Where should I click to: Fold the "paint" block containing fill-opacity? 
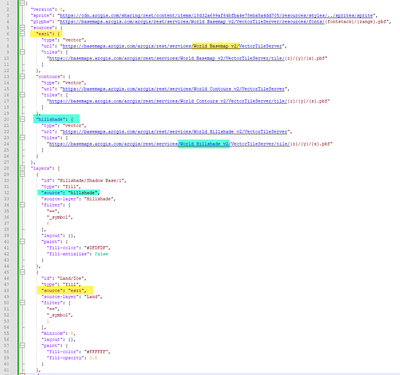click(22, 346)
